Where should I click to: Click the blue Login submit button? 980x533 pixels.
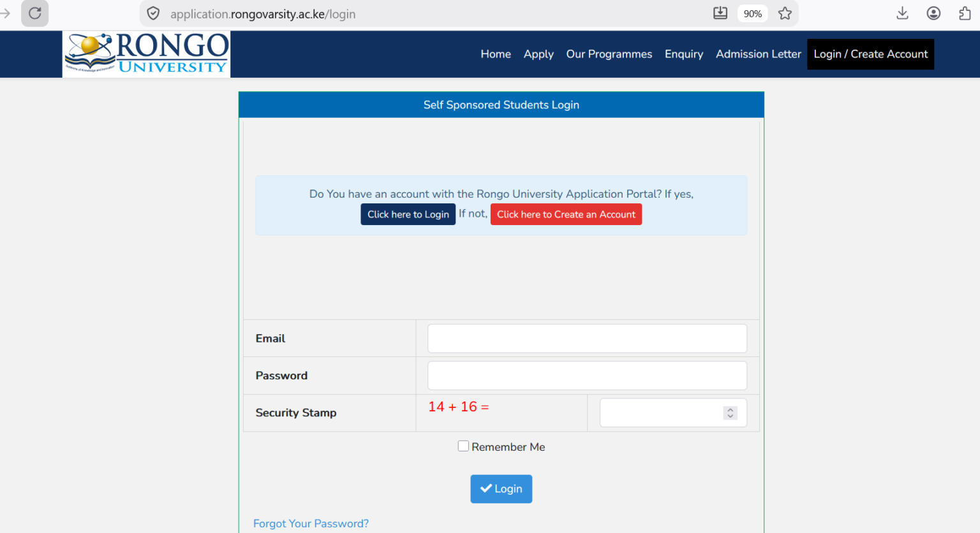tap(501, 489)
